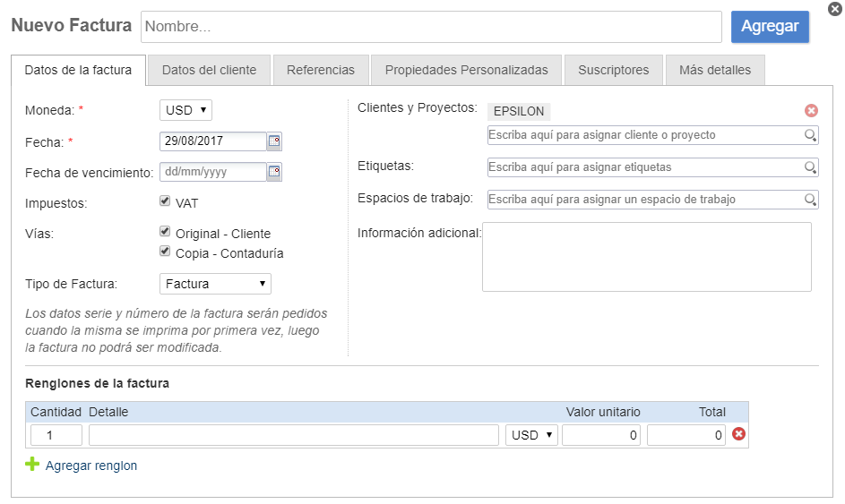This screenshot has height=504, width=845.
Task: Delete the invoice line row
Action: point(739,434)
